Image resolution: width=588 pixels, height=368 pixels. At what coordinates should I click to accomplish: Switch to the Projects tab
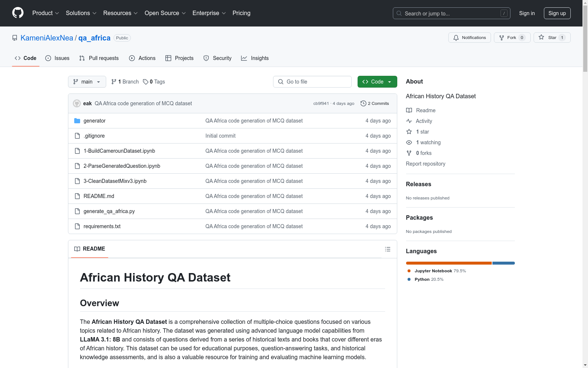[179, 58]
